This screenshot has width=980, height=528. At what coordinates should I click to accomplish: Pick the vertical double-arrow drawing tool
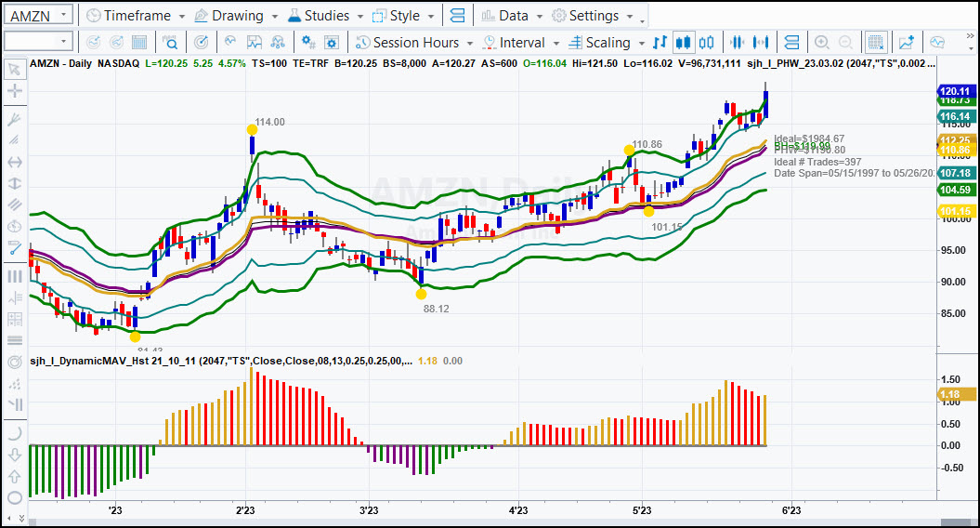(x=14, y=183)
